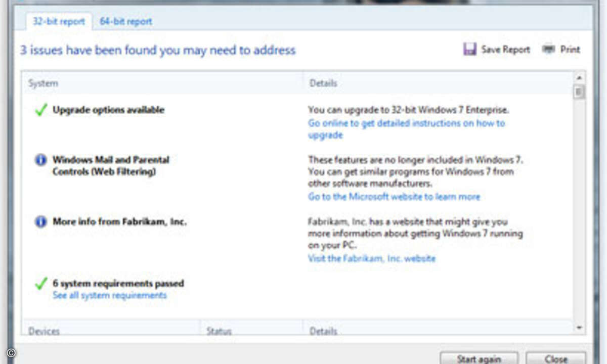Click 'These features are no longer included' text
This screenshot has height=364, width=607.
pyautogui.click(x=415, y=171)
